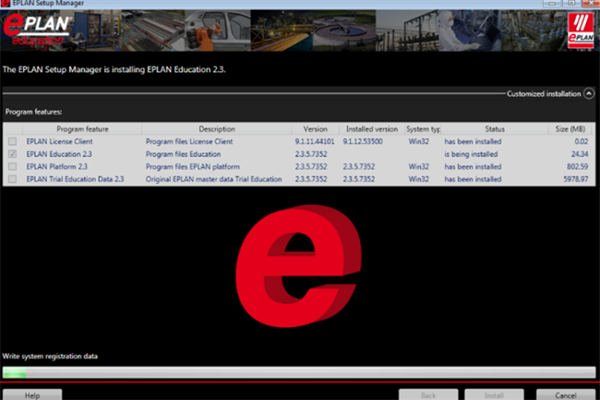600x400 pixels.
Task: Click the Status column header
Action: (x=495, y=129)
